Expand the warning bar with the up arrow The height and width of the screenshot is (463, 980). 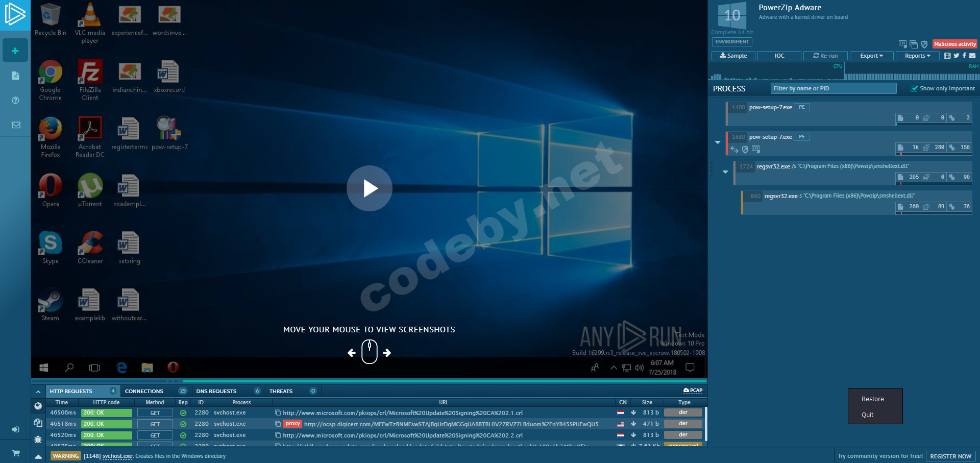pos(38,456)
